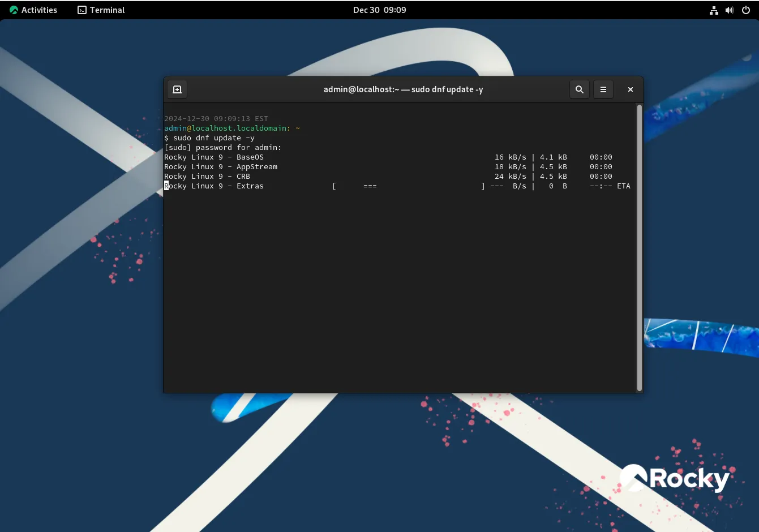Image resolution: width=759 pixels, height=532 pixels.
Task: Click Rocky Linux 9 - BaseOS line
Action: click(388, 157)
